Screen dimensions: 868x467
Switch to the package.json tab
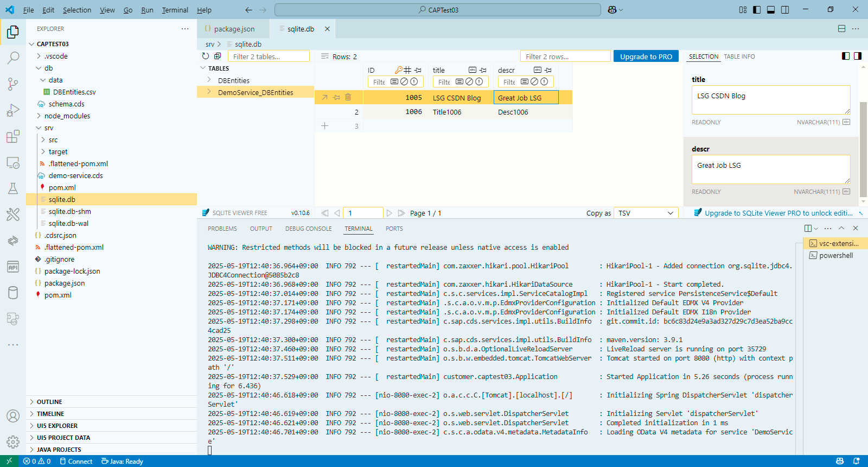pos(233,29)
